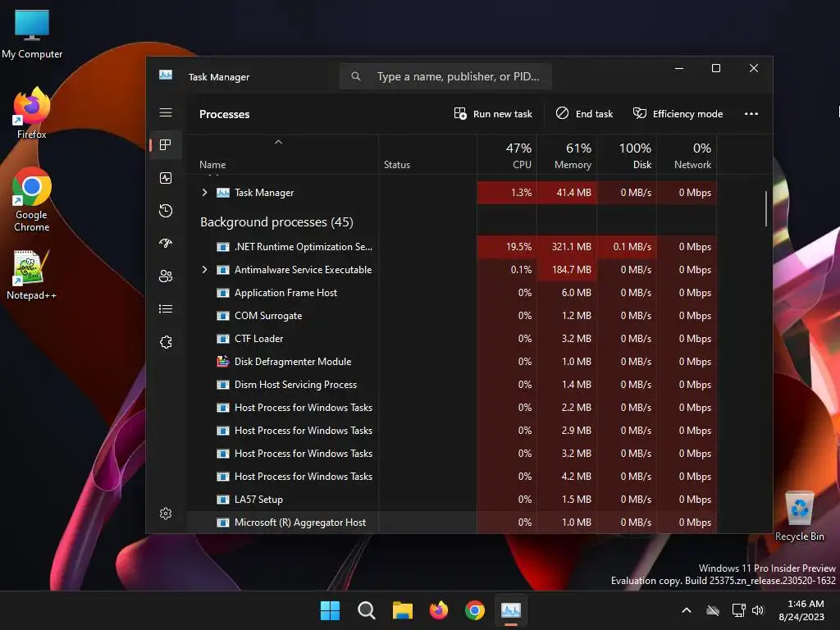Open the Startup apps speedometer icon
This screenshot has width=840, height=630.
point(166,243)
